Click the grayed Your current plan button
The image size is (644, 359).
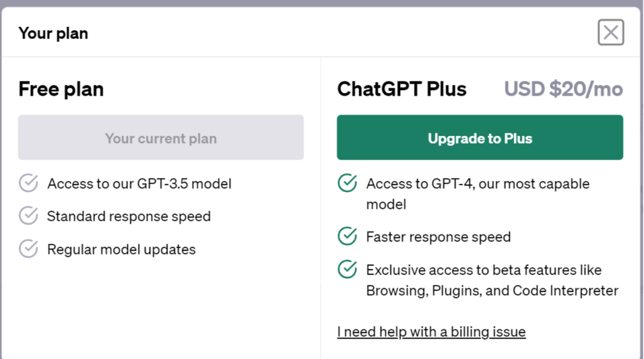(160, 138)
